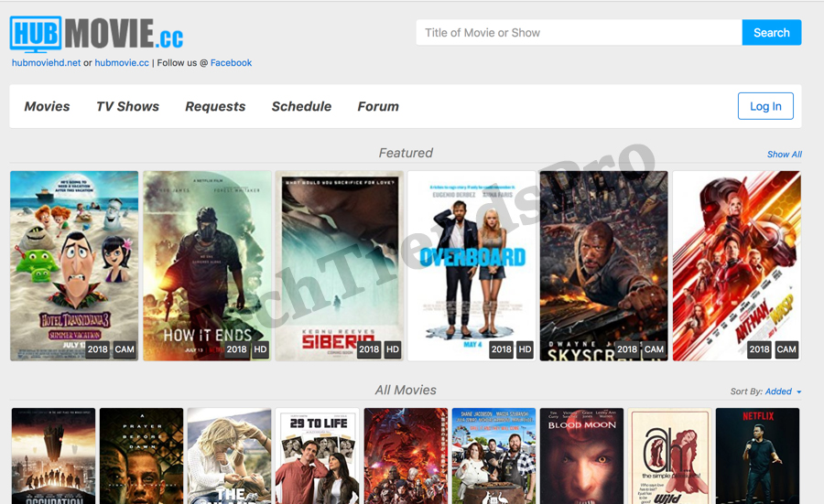
Task: Click HD badge on Overboard poster
Action: pyautogui.click(x=525, y=349)
